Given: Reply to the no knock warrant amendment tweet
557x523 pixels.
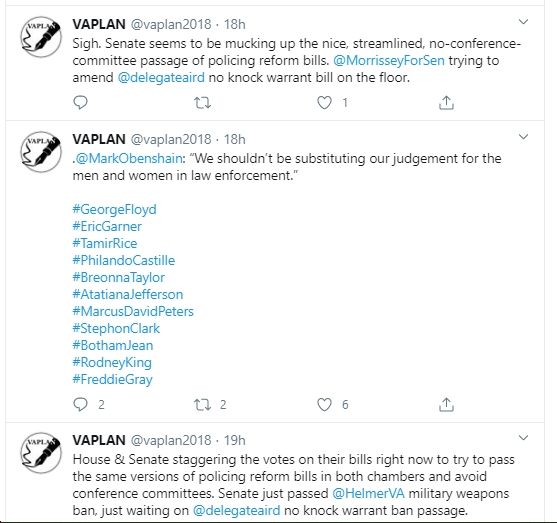Looking at the screenshot, I should click(x=80, y=102).
